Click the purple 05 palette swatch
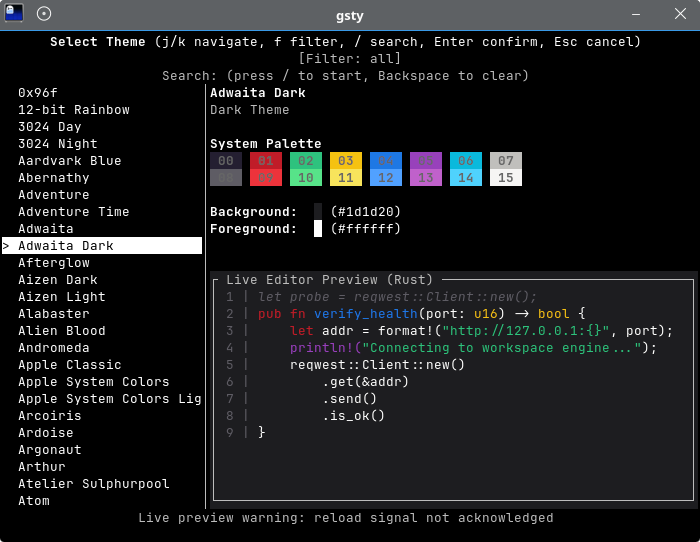 (425, 161)
